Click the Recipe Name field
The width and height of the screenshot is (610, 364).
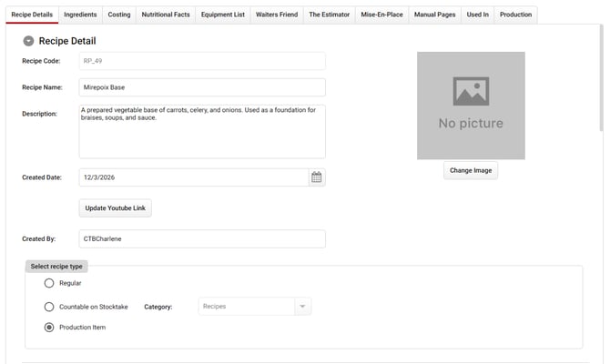coord(202,87)
